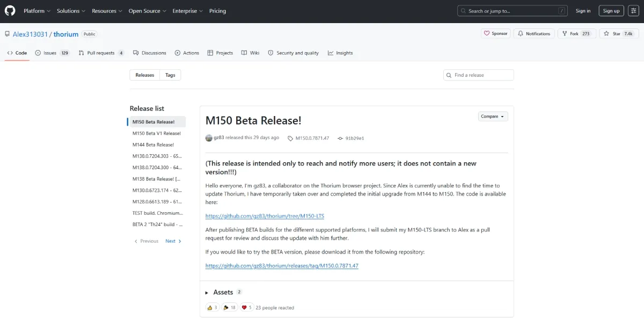Switch to the Code tab
Image resolution: width=644 pixels, height=318 pixels.
click(17, 53)
